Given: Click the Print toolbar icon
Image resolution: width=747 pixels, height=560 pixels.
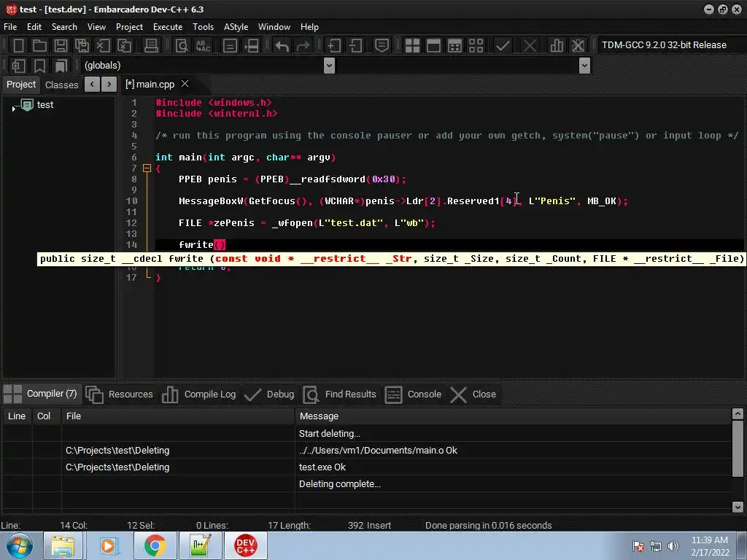Looking at the screenshot, I should [x=151, y=46].
